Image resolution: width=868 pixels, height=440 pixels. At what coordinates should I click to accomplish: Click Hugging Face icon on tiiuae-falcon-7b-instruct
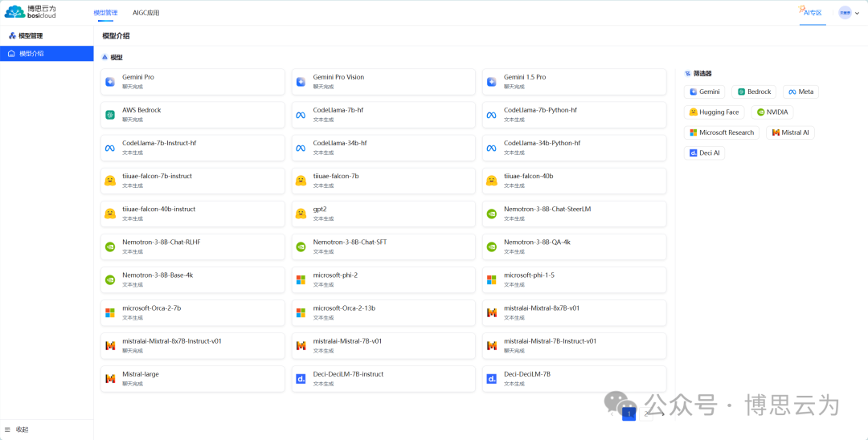point(109,181)
